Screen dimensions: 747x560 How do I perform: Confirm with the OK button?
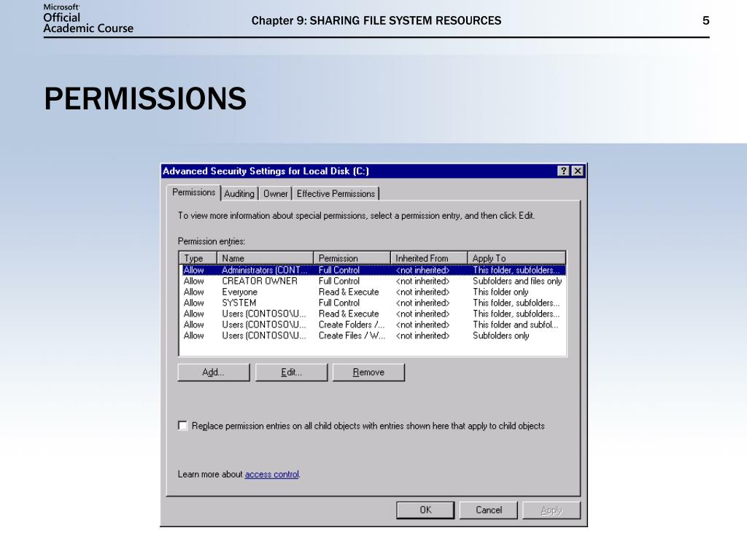pos(425,510)
